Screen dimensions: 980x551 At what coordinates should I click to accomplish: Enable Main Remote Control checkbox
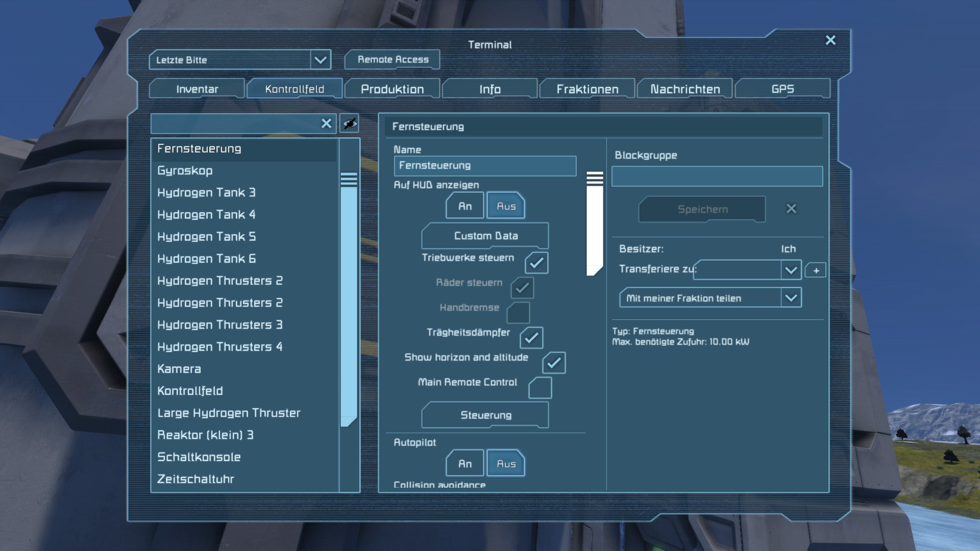click(540, 388)
